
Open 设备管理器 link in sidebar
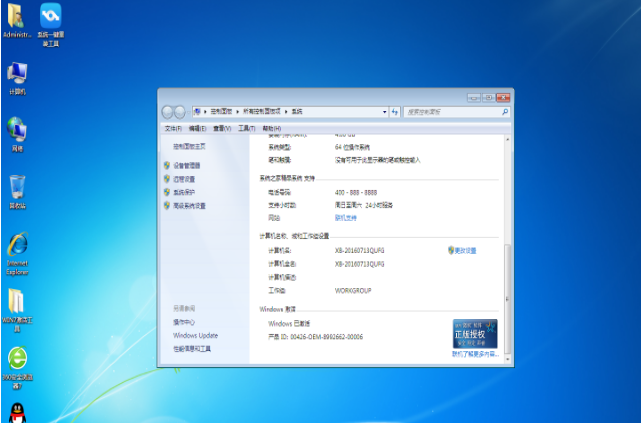(187, 166)
